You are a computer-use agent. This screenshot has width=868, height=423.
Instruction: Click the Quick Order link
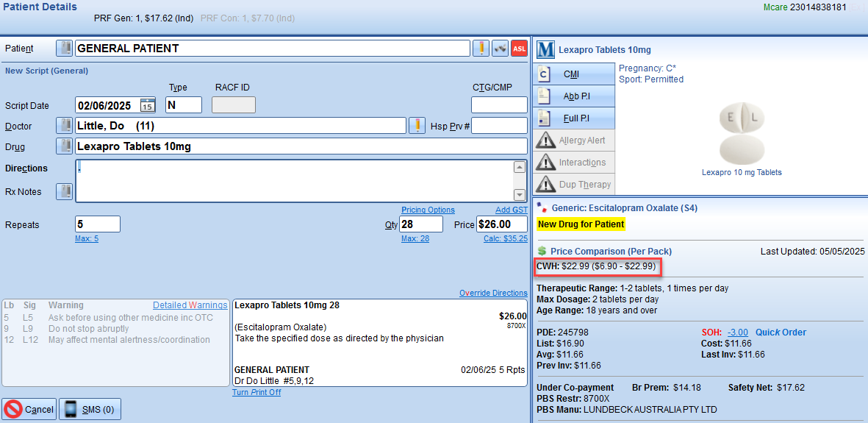click(781, 333)
